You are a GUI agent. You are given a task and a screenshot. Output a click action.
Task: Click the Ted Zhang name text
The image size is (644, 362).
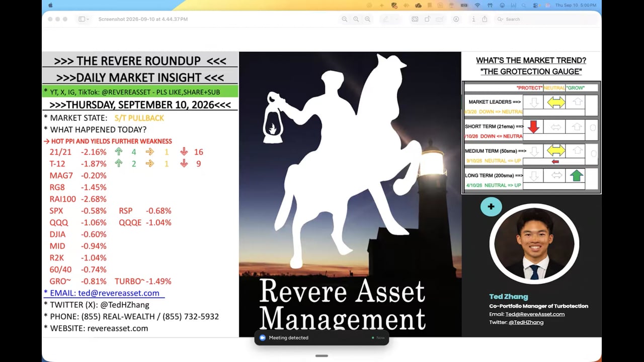click(x=508, y=297)
